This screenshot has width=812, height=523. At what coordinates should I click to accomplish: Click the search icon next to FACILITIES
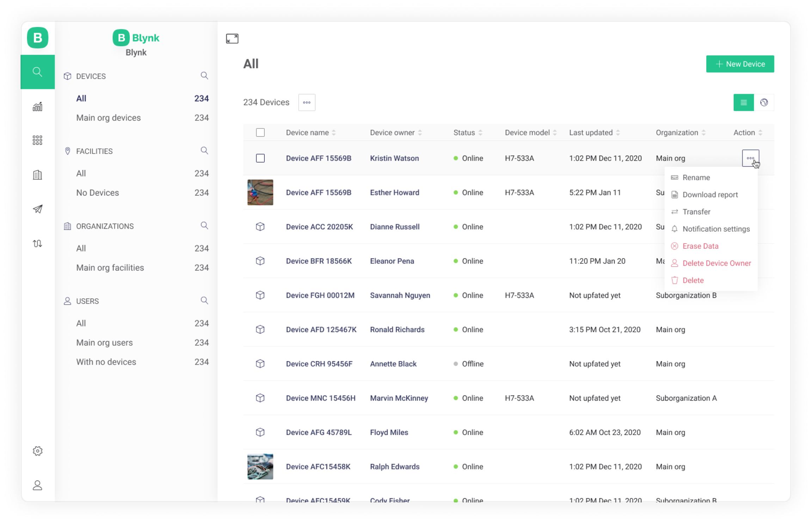pyautogui.click(x=204, y=151)
